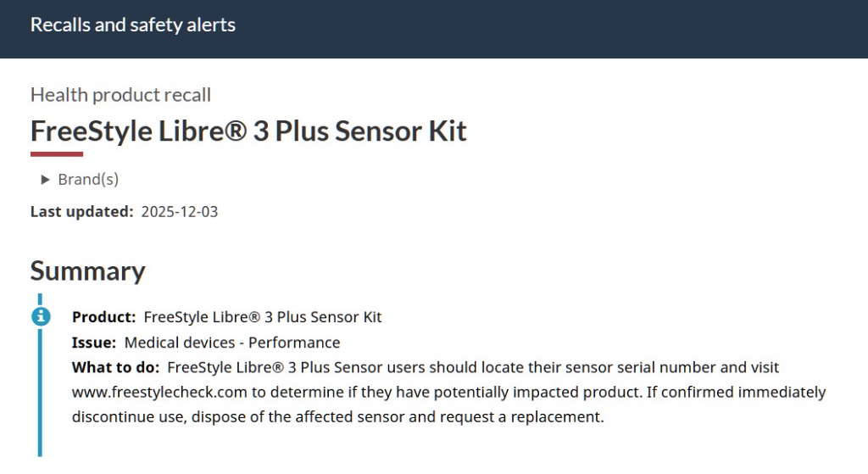Viewport: 868px width, 474px height.
Task: Click the blue info icon beside Summary
Action: [x=40, y=316]
